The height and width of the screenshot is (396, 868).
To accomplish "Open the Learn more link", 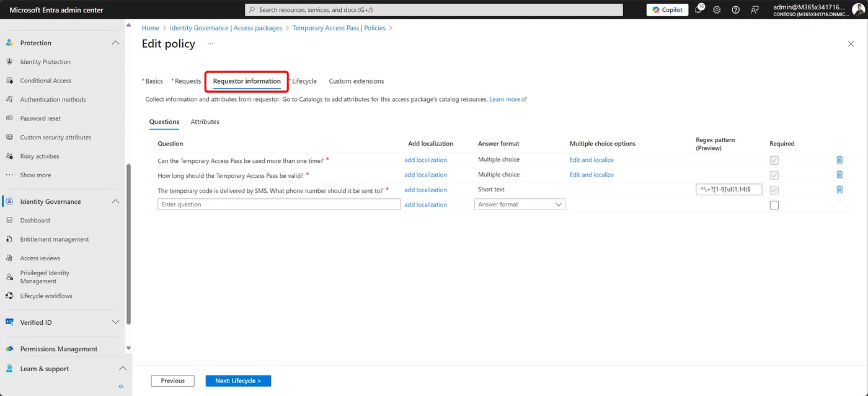I will pyautogui.click(x=508, y=99).
